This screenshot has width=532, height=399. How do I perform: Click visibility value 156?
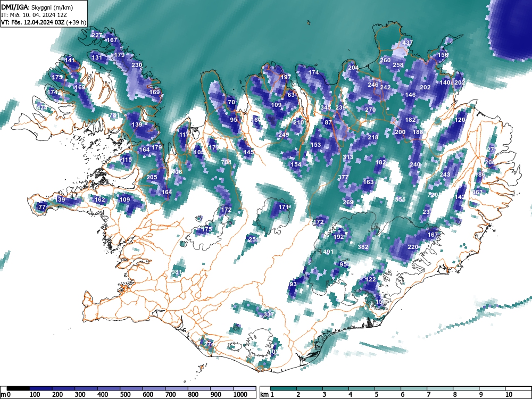(x=443, y=55)
